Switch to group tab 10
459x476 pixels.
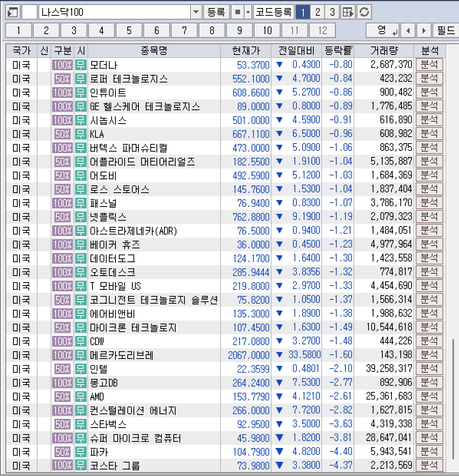[267, 30]
